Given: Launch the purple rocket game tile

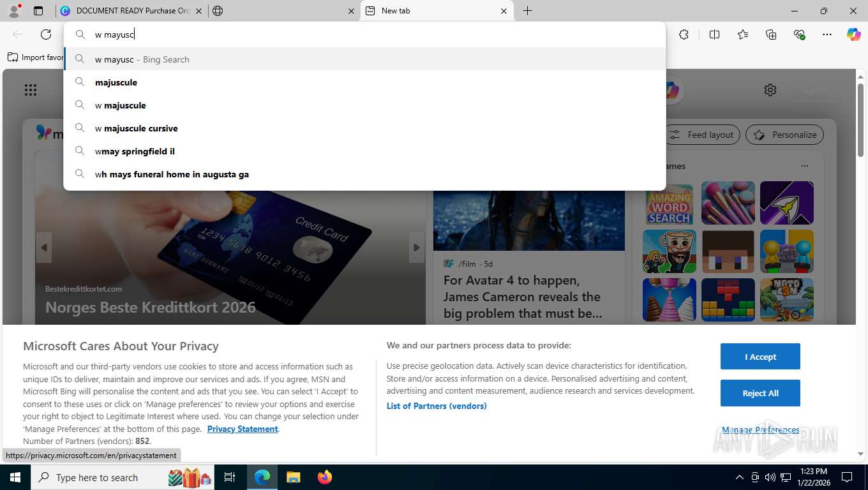Looking at the screenshot, I should [786, 203].
